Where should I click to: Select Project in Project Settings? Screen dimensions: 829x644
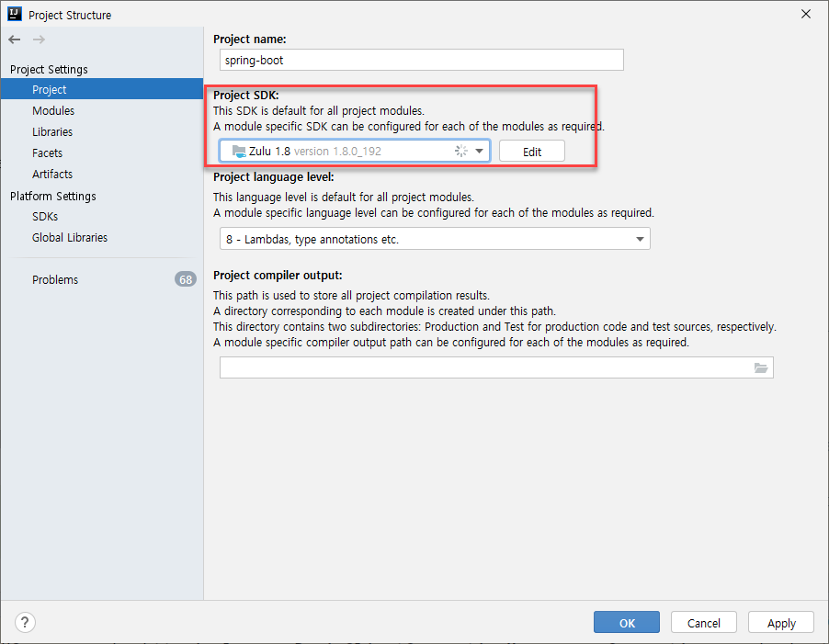[102, 89]
